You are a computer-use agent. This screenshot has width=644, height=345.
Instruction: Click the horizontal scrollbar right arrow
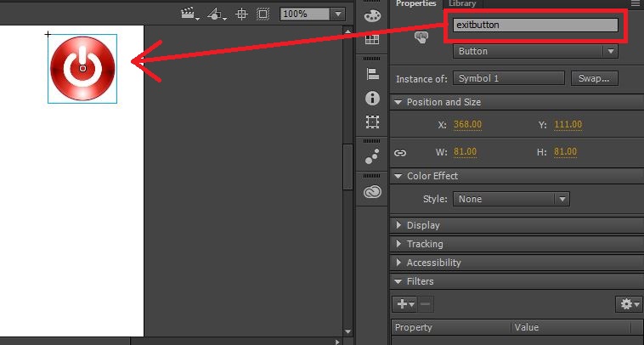point(337,342)
